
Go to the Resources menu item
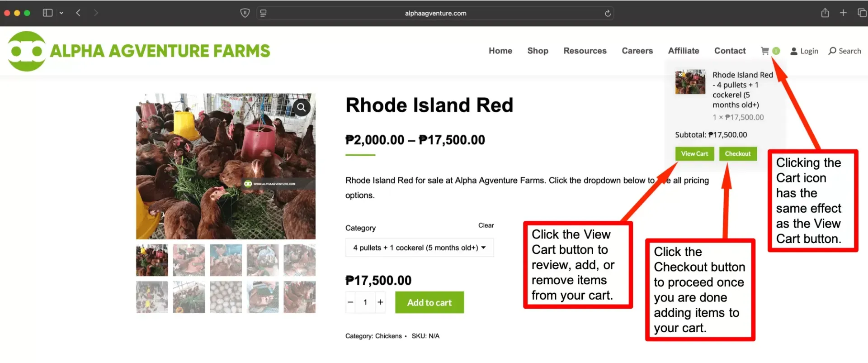[585, 51]
